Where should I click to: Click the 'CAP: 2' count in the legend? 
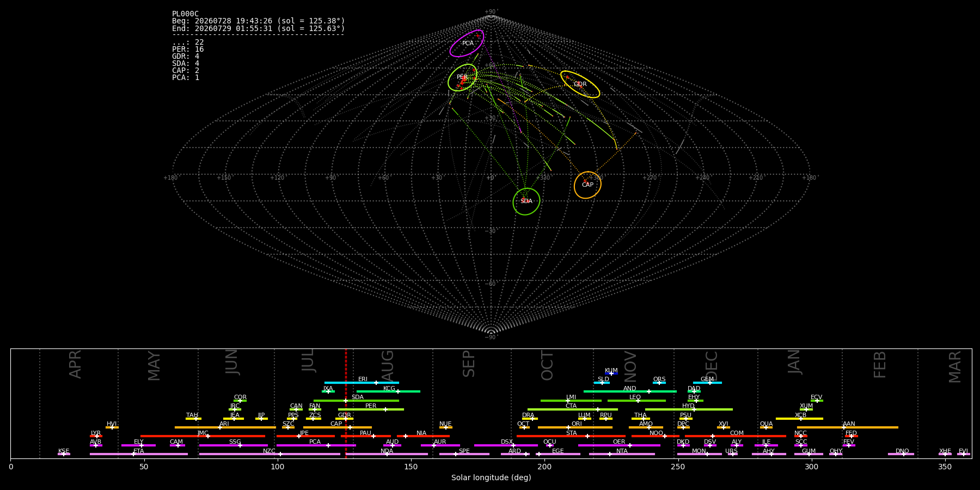(186, 71)
